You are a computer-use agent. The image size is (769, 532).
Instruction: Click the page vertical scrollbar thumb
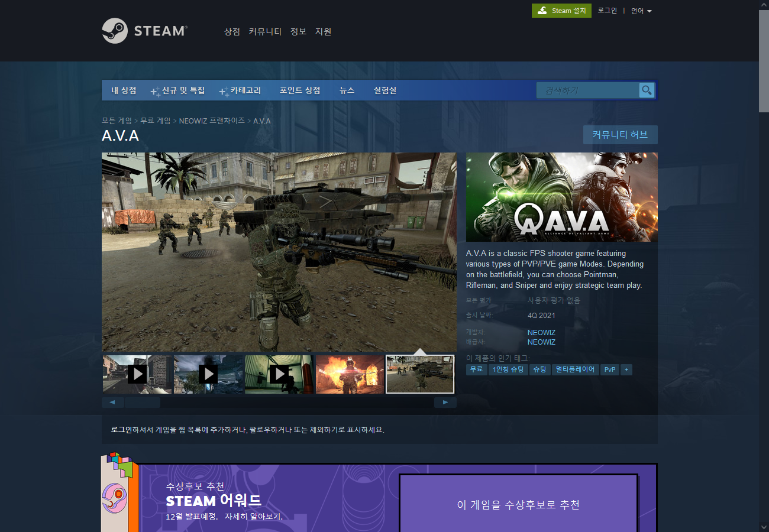(764, 61)
